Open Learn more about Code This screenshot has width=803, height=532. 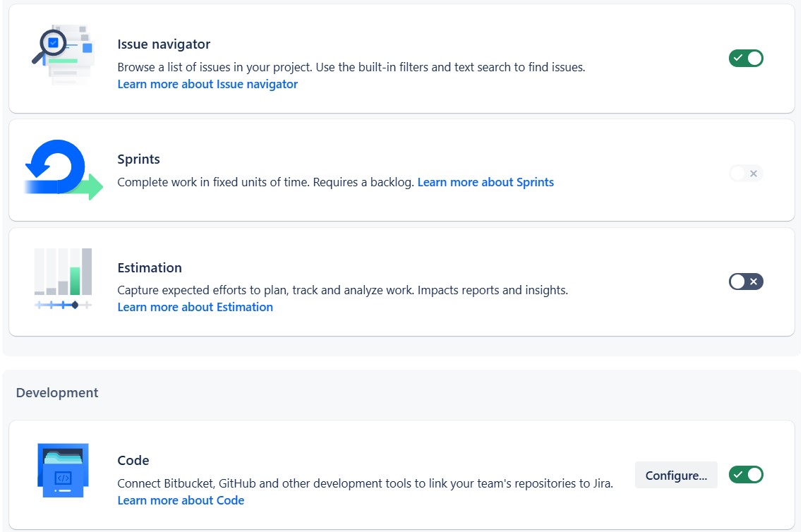181,500
